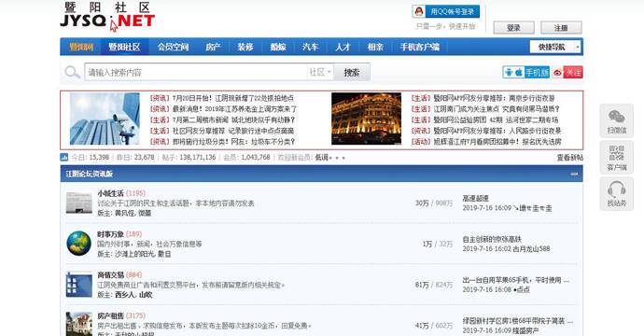
Task: Click the 房产租售 house board icon
Action: click(x=78, y=324)
